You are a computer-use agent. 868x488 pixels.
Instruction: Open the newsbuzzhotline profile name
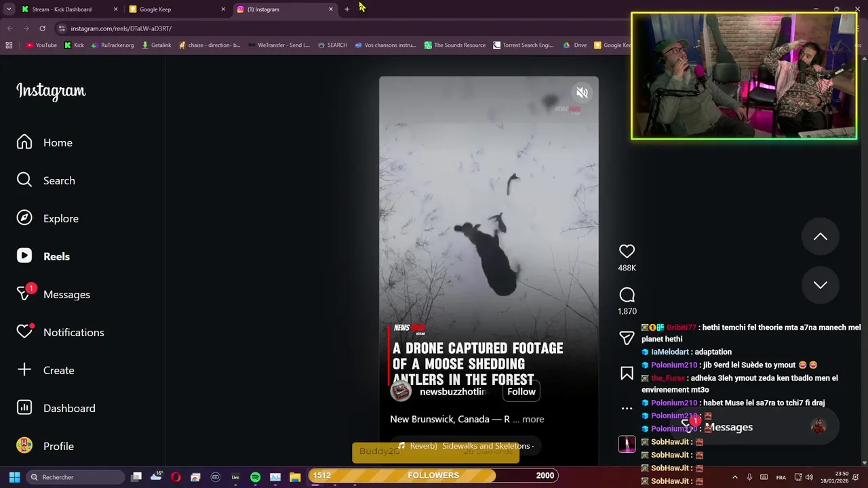pos(453,392)
